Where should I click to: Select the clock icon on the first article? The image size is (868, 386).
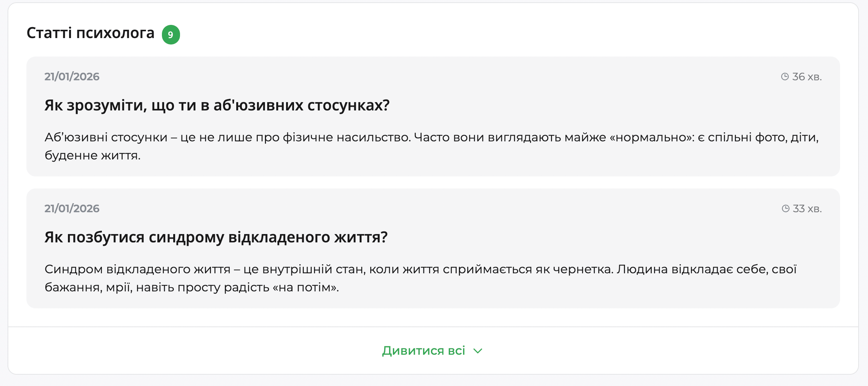tap(785, 77)
